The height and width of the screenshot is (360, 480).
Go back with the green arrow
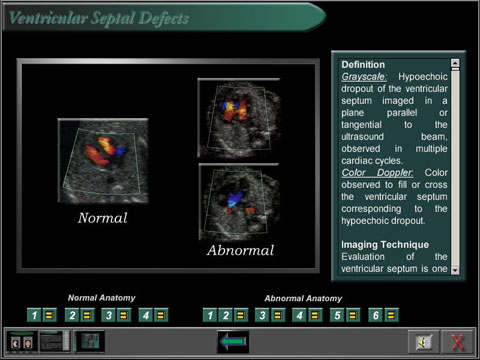point(233,342)
